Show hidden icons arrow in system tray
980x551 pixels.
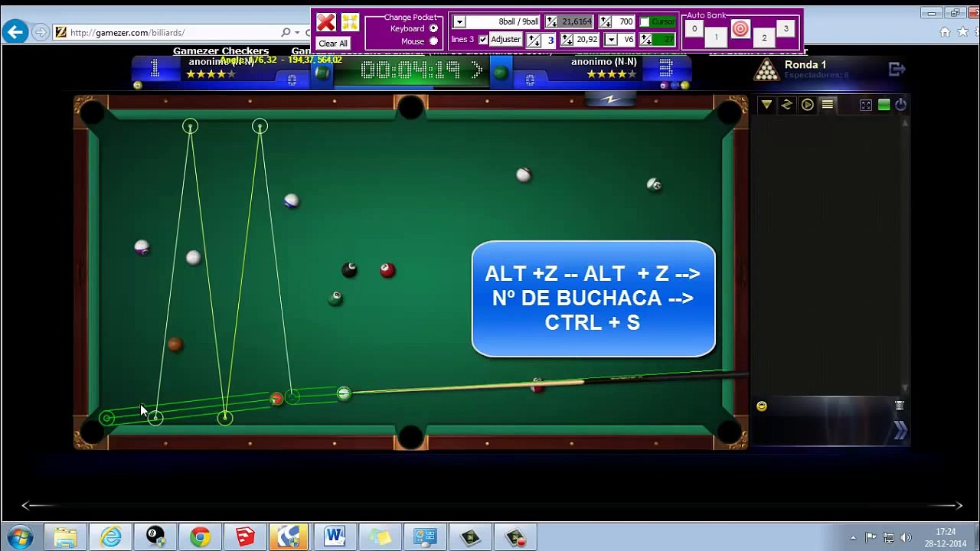[853, 537]
